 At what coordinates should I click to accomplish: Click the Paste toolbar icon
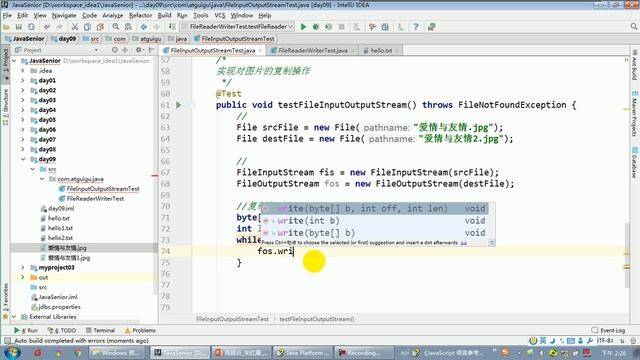coord(100,27)
